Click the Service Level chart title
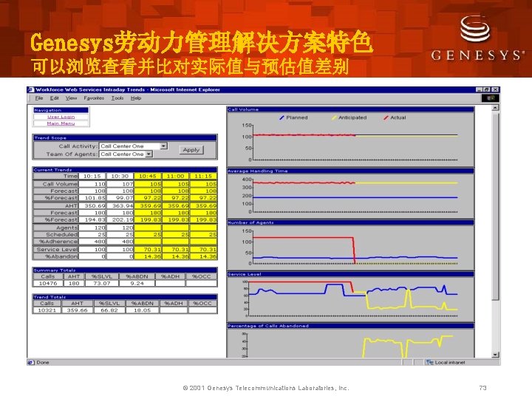 click(245, 274)
